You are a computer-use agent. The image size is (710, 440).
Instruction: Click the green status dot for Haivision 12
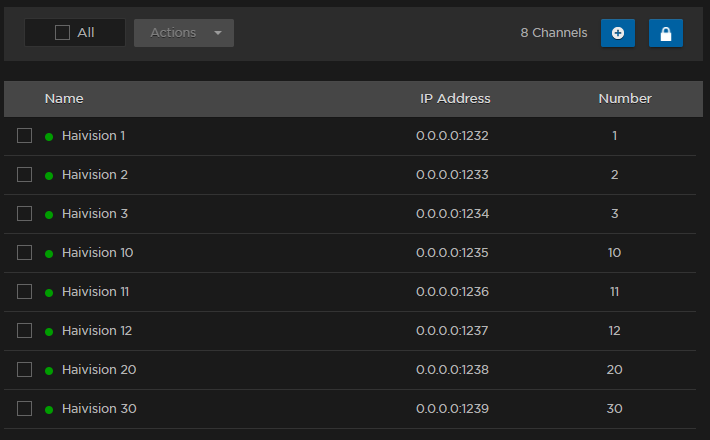[x=49, y=332]
